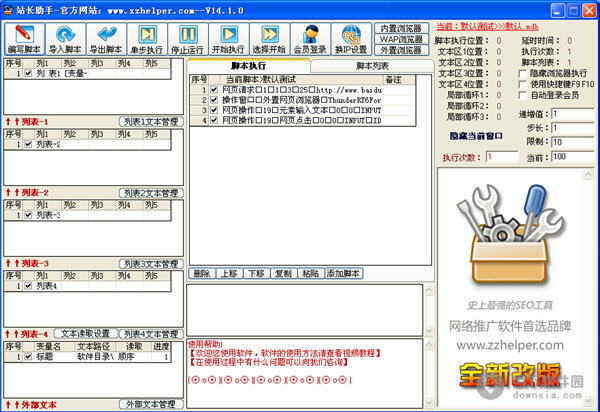This screenshot has height=412, width=600.
Task: Click 文本路径 column header
Action: (x=94, y=347)
